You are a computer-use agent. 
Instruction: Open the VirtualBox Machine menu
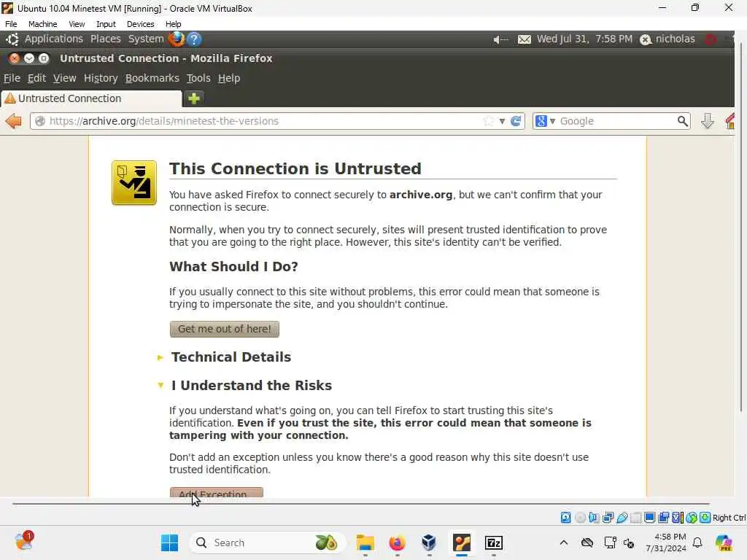click(42, 24)
